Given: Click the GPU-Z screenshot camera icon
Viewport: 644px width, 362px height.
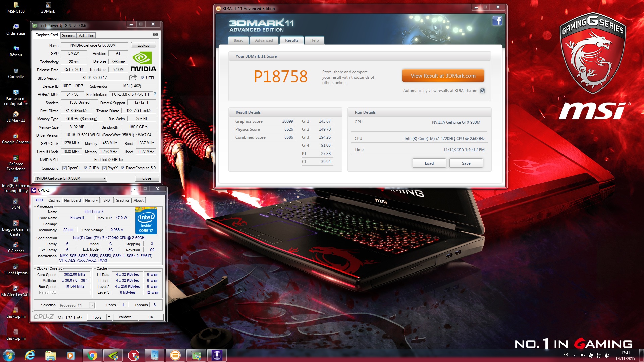Looking at the screenshot, I should (155, 34).
